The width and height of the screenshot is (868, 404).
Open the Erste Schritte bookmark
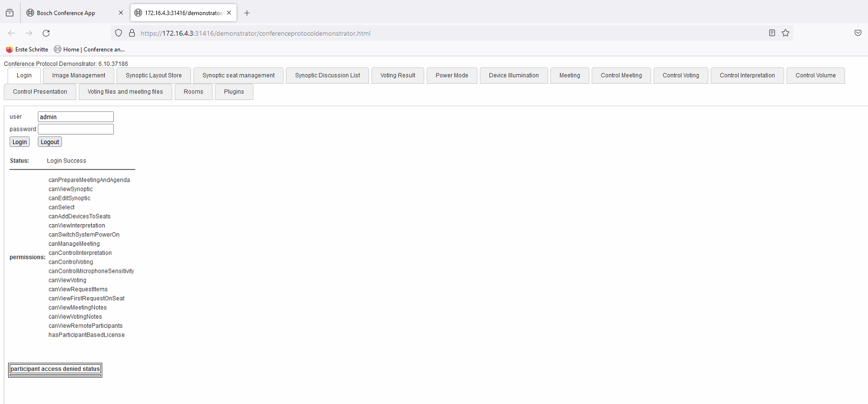pos(27,49)
